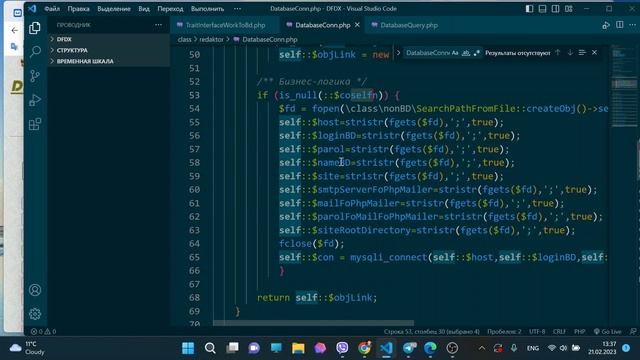Toggle bottom panel layout button

pyautogui.click(x=542, y=9)
